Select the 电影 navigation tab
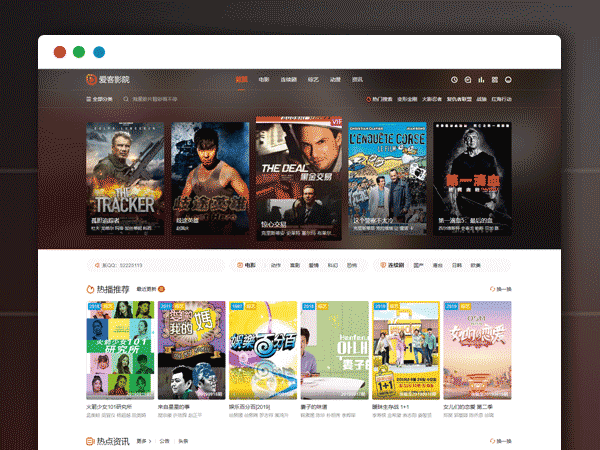This screenshot has height=450, width=600. [x=263, y=79]
